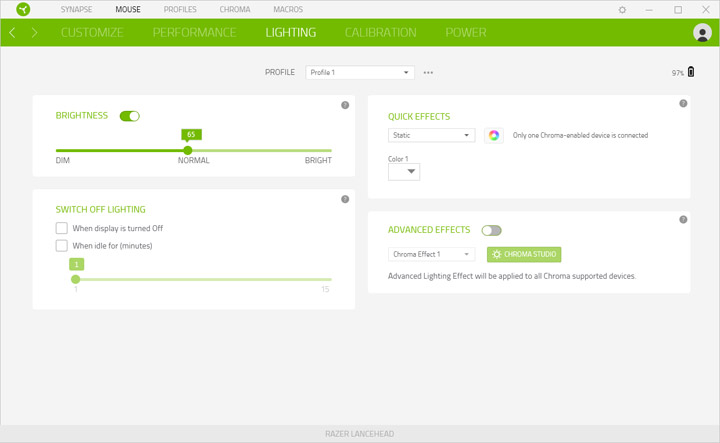Turn off the Brightness toggle
The height and width of the screenshot is (443, 720).
click(x=129, y=116)
